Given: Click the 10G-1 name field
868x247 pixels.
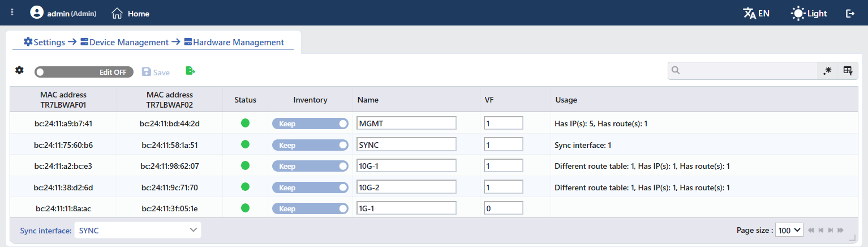Looking at the screenshot, I should click(x=407, y=166).
